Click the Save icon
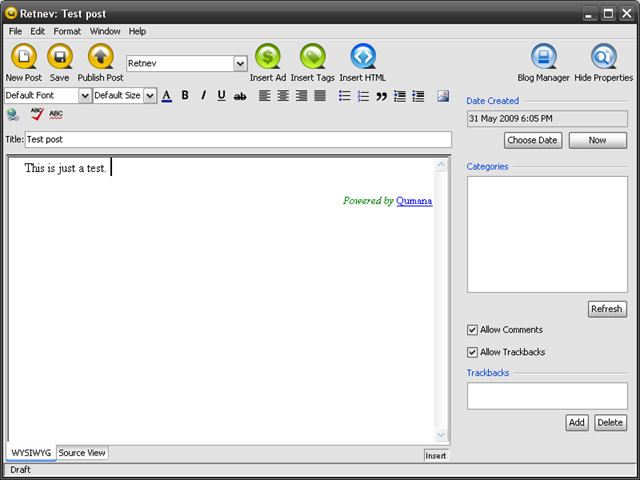 (60, 56)
